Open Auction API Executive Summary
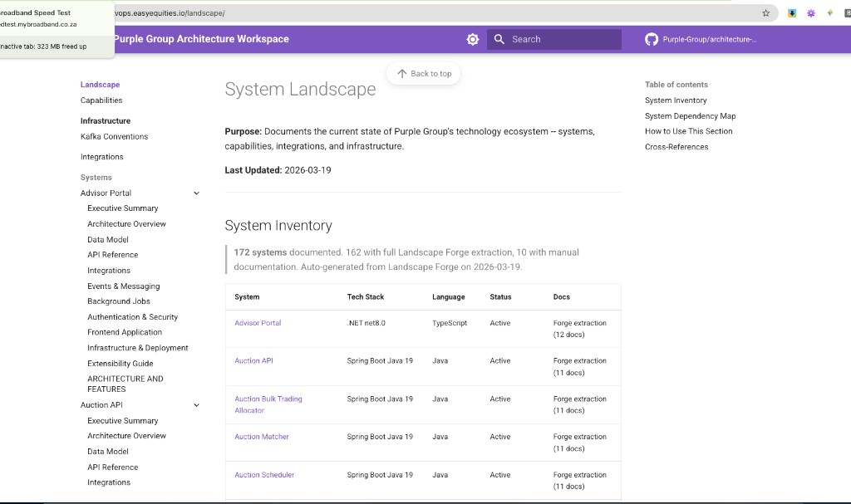 (123, 421)
